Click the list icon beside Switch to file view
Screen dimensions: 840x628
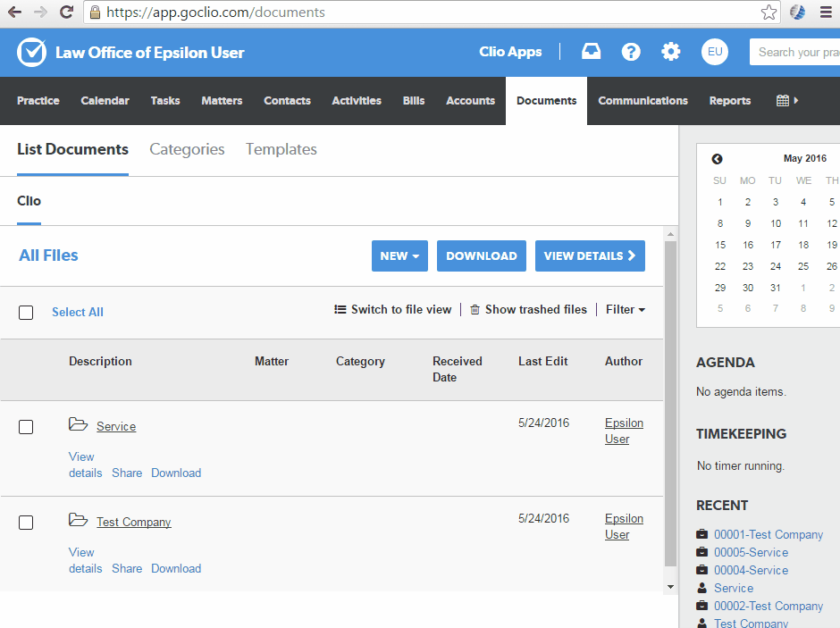coord(340,309)
